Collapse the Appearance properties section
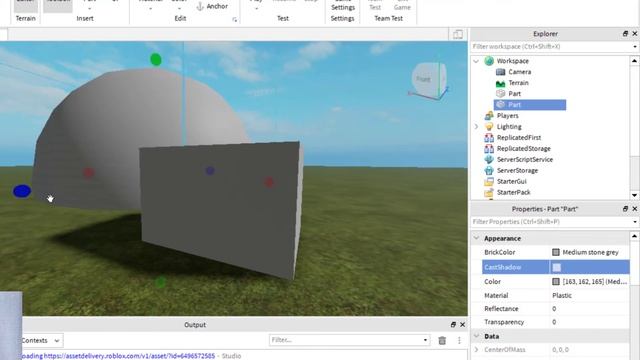The height and width of the screenshot is (360, 640). coord(476,238)
